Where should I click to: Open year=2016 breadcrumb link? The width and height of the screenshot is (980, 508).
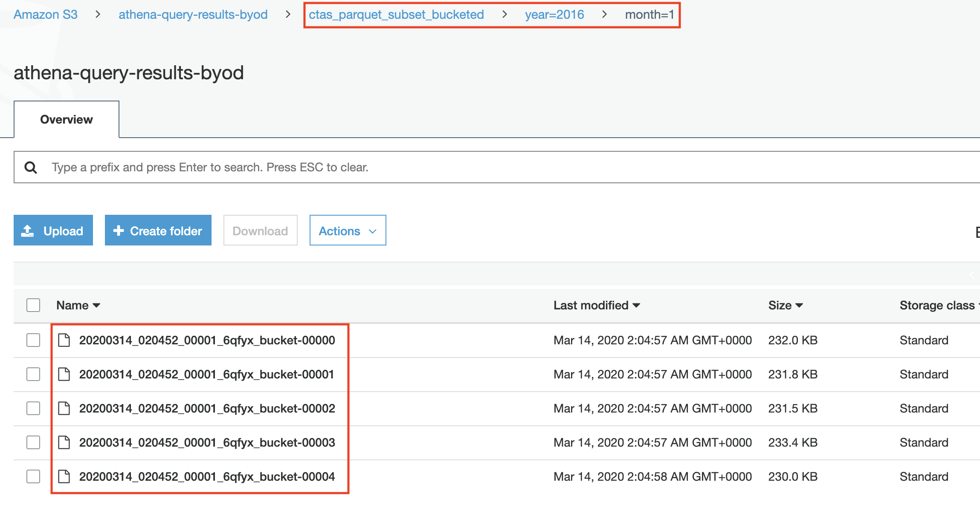(x=554, y=14)
